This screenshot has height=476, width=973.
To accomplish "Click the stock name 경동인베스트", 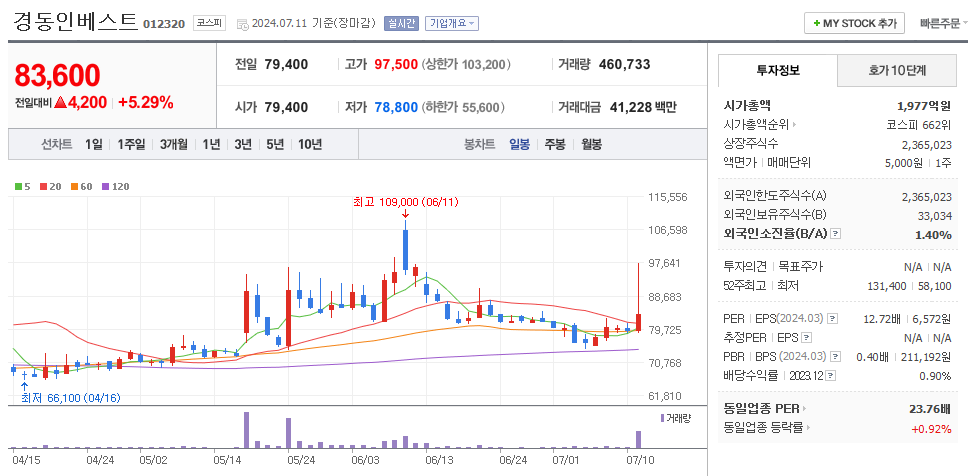I will 74,21.
